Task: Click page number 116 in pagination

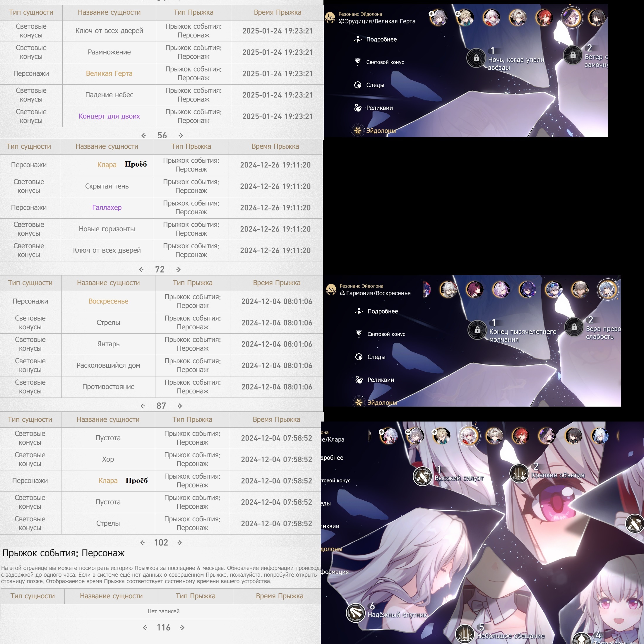Action: (164, 627)
